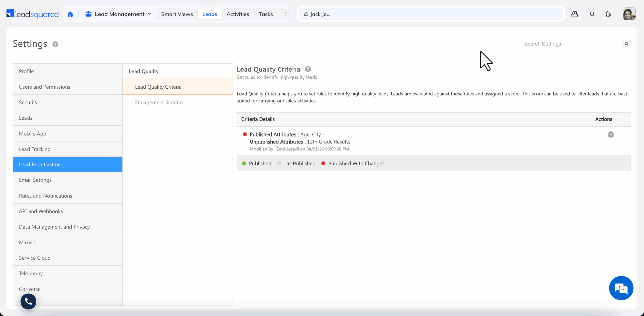Open the Email Settings section
The image size is (644, 316).
point(35,180)
